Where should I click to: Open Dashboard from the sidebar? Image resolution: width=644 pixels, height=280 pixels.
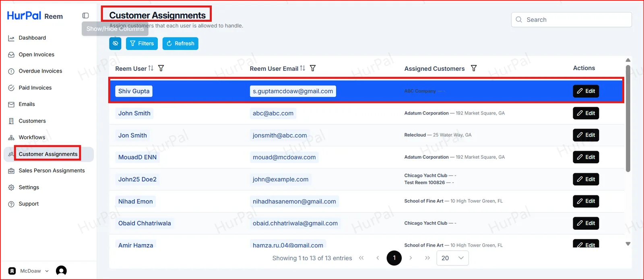pyautogui.click(x=32, y=38)
